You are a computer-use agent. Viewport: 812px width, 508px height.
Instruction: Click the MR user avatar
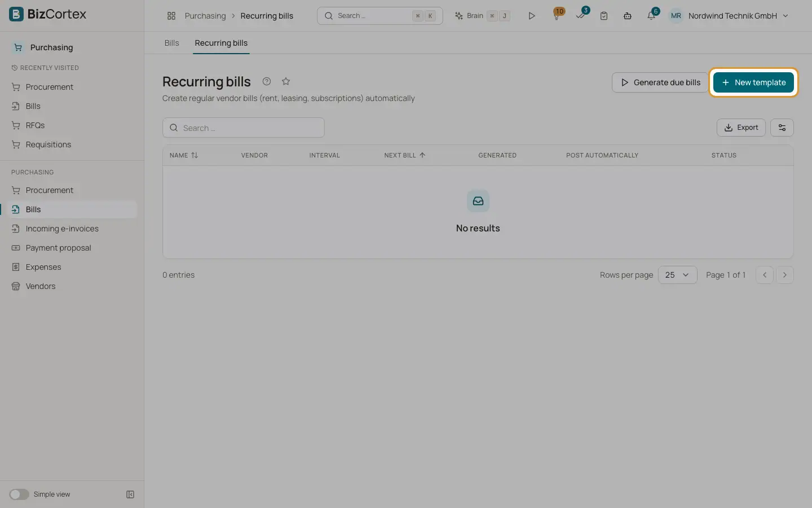[676, 16]
